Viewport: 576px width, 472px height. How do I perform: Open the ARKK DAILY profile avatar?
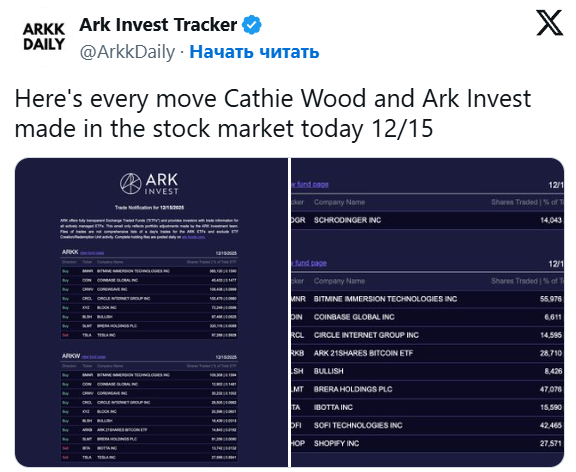[x=44, y=37]
